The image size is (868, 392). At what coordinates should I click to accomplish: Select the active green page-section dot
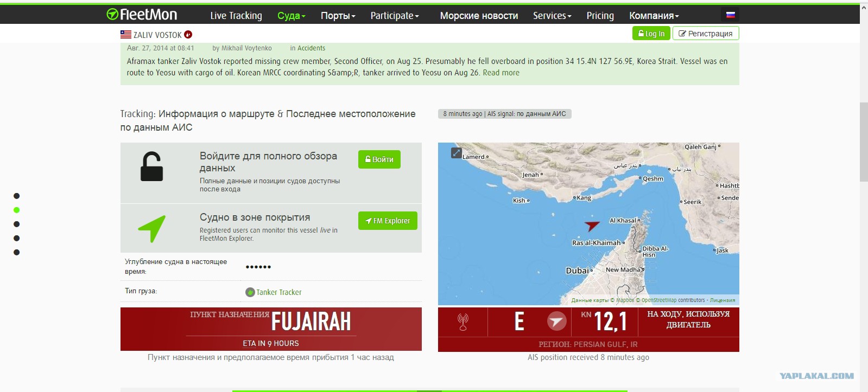click(17, 210)
